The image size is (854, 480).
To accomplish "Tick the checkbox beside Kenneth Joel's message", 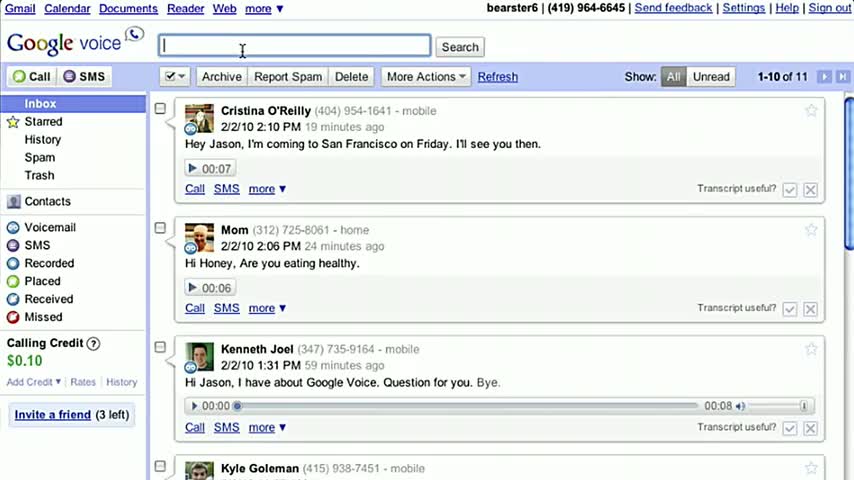I will (160, 347).
